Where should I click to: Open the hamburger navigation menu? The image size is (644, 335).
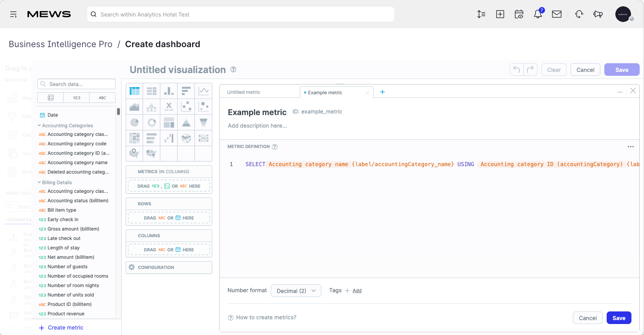13,15
